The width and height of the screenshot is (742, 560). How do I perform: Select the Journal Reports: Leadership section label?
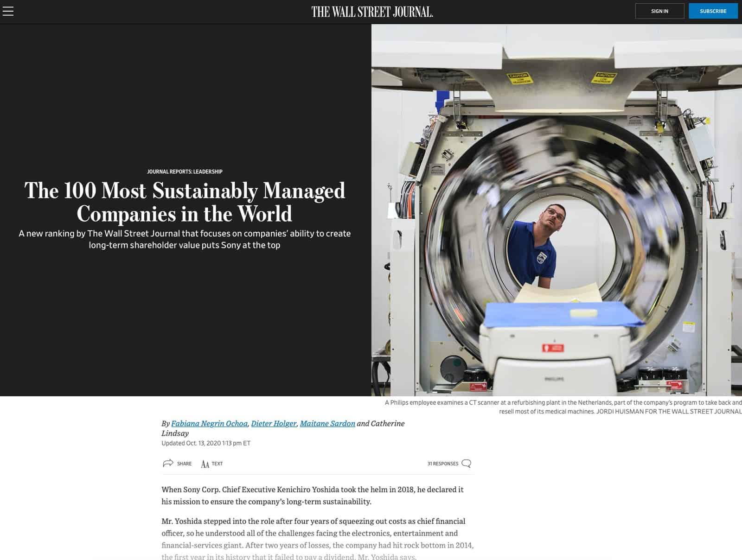(185, 172)
